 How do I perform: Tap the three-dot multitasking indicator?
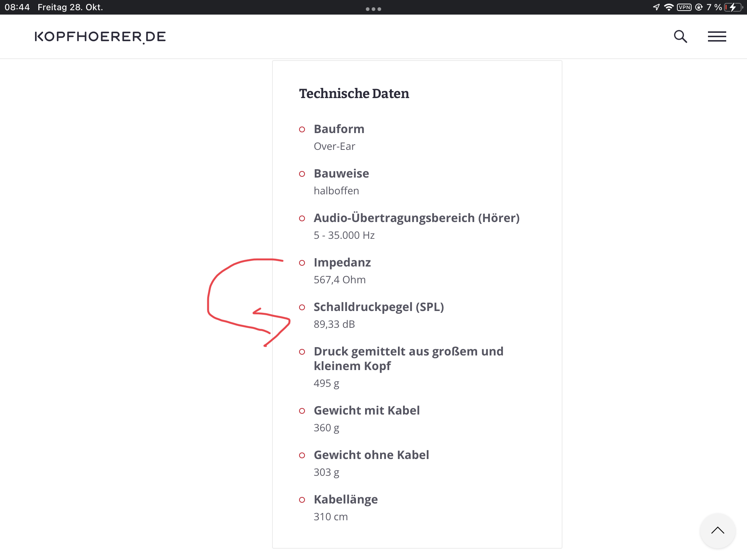[373, 9]
